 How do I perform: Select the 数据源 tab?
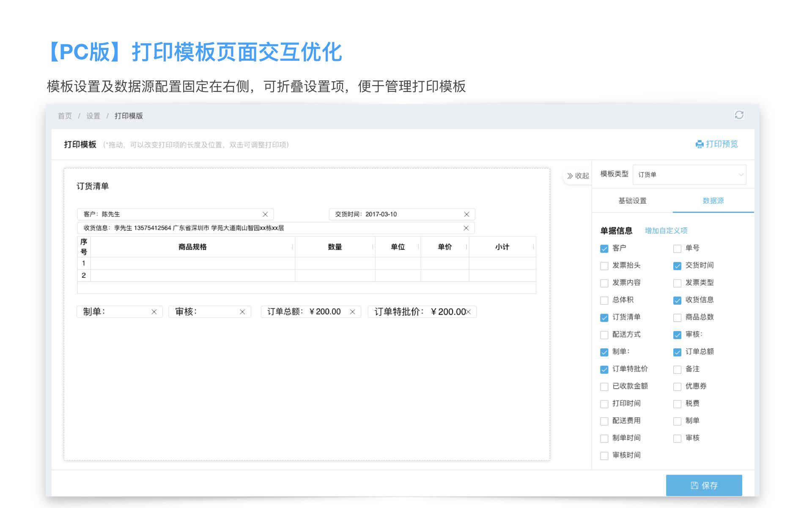point(713,201)
